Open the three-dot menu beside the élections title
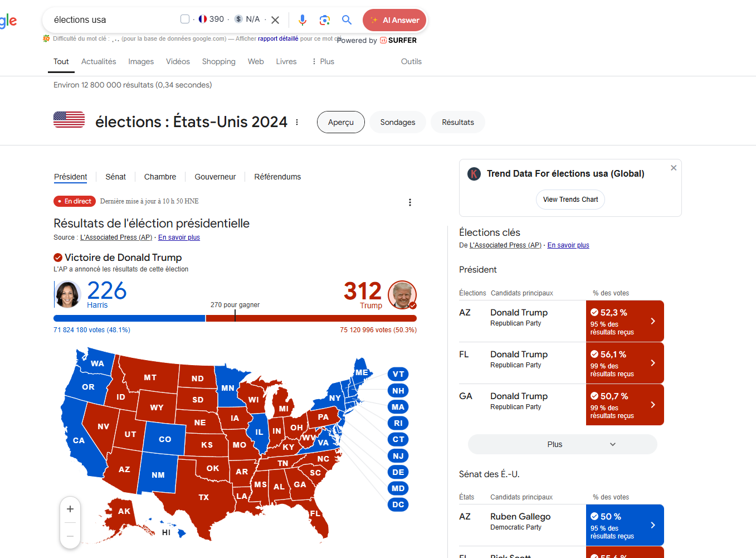 297,122
